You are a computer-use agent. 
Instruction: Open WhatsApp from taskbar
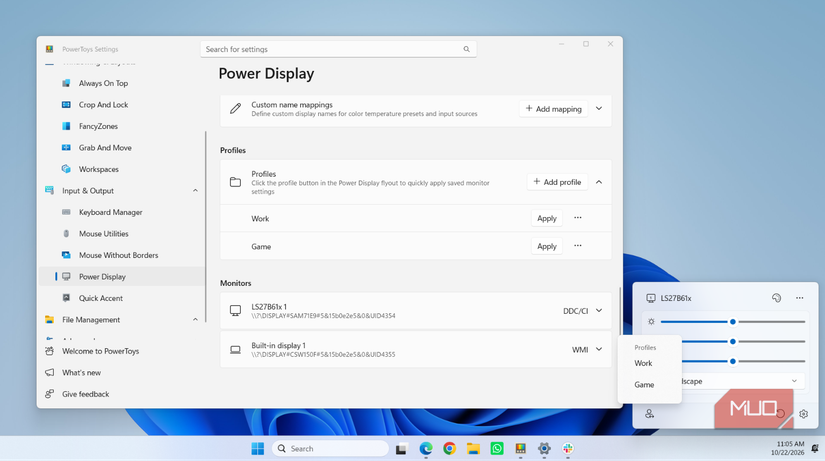(x=497, y=448)
